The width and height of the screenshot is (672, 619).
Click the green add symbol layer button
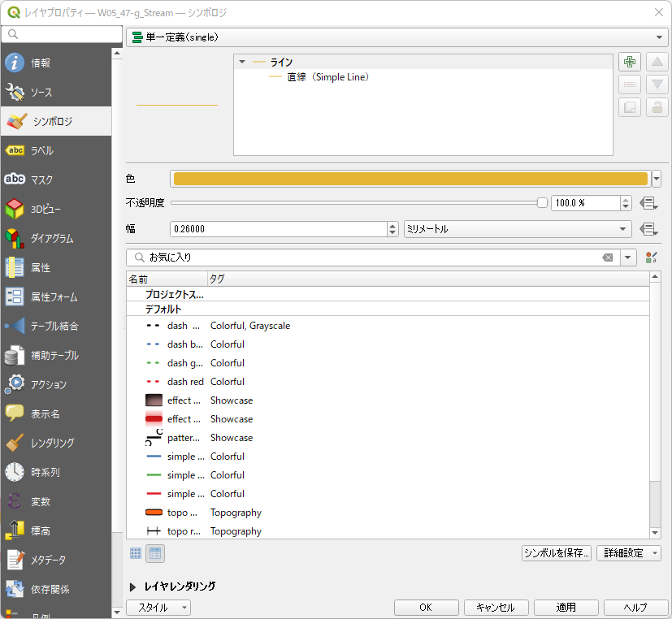pos(630,62)
